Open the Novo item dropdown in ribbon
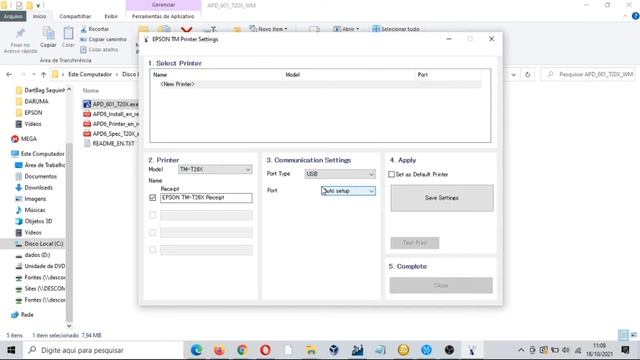Screen dimensions: 640x360 click(x=269, y=29)
